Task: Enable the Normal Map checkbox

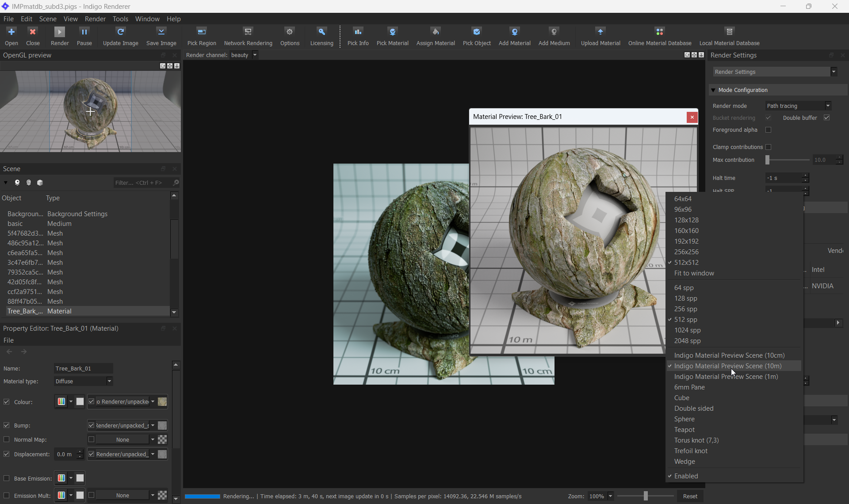Action: point(7,439)
